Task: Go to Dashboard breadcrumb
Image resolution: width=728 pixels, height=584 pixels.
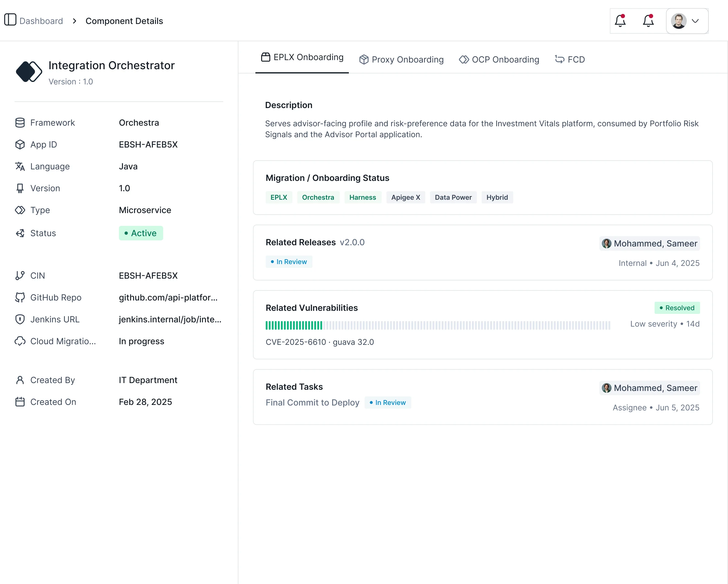Action: [x=41, y=21]
